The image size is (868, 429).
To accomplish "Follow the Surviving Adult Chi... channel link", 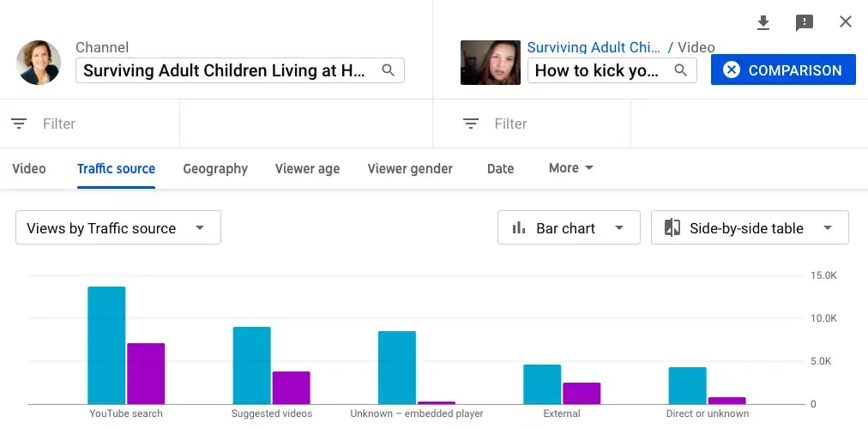I will click(x=594, y=48).
